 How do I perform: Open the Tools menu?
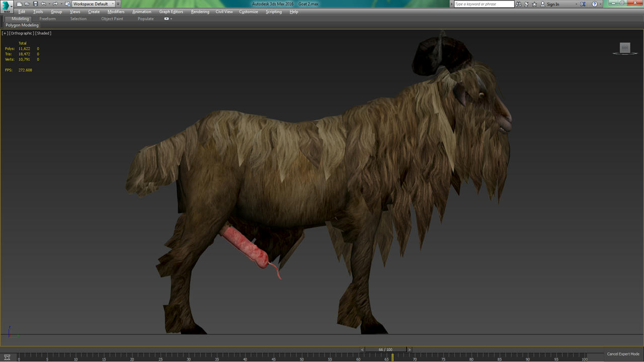pos(38,12)
